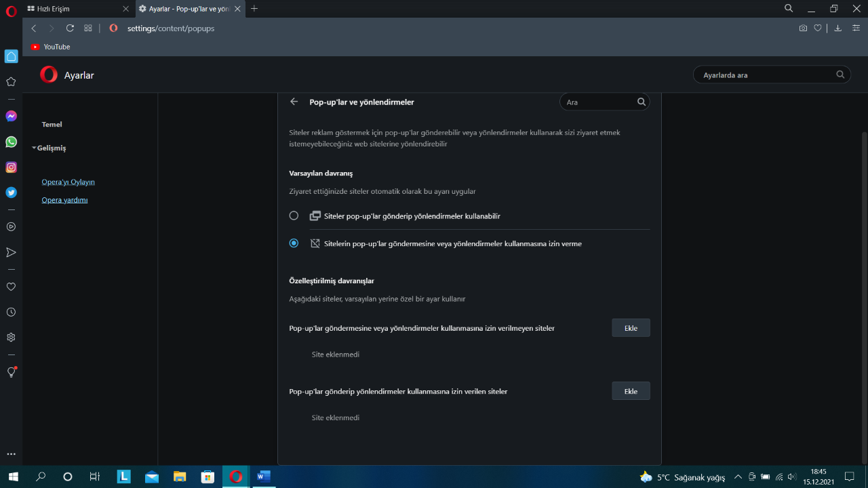The width and height of the screenshot is (868, 488).
Task: Open Windows search in the taskbar
Action: tap(41, 476)
